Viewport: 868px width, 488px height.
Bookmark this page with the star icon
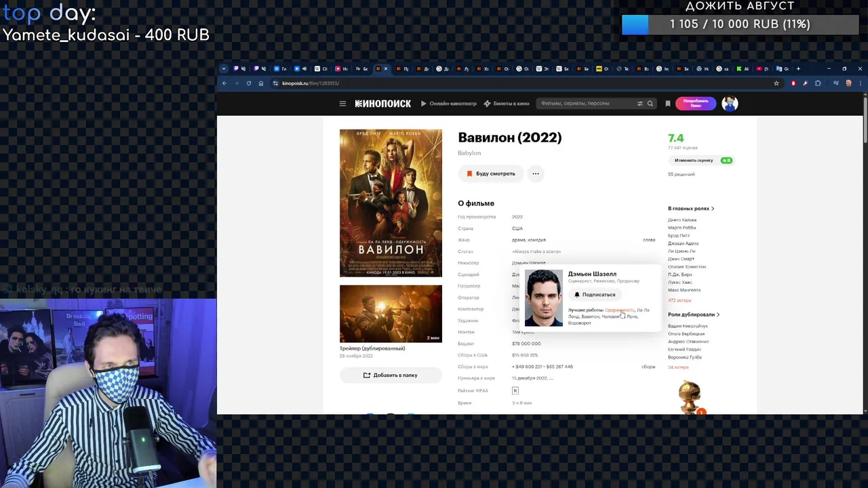point(776,83)
